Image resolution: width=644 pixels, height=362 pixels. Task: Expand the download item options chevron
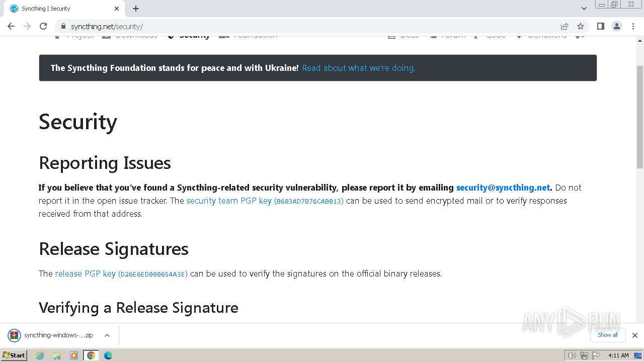pyautogui.click(x=107, y=335)
